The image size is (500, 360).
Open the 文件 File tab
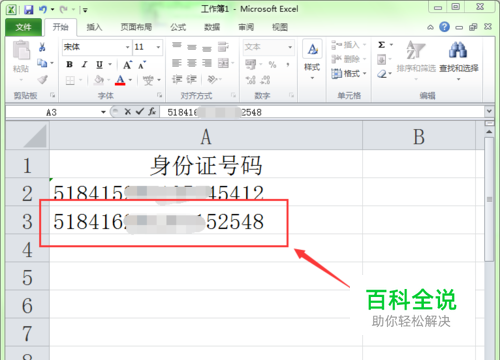23,27
